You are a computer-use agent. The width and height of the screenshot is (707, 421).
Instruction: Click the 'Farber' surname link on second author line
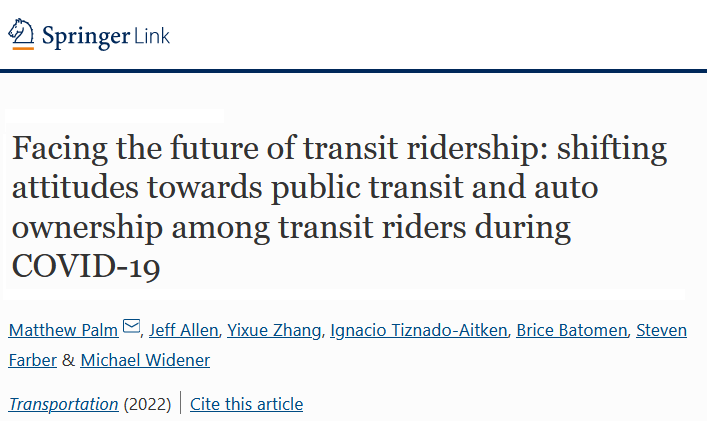point(32,360)
